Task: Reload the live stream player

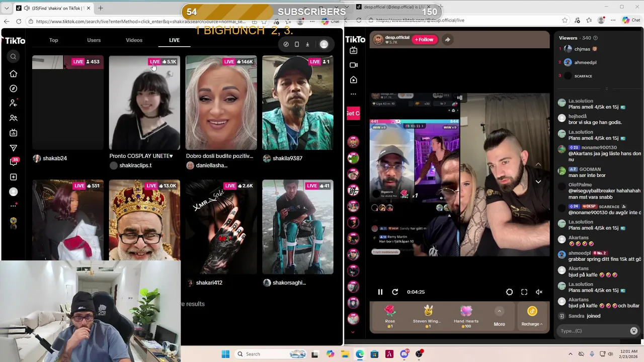Action: tap(395, 292)
